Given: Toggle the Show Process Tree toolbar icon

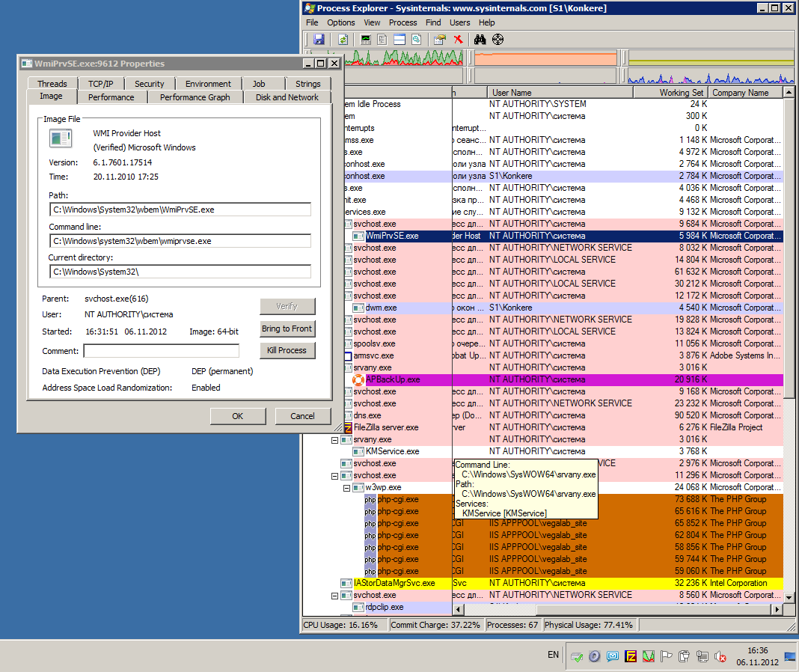Looking at the screenshot, I should [x=382, y=39].
